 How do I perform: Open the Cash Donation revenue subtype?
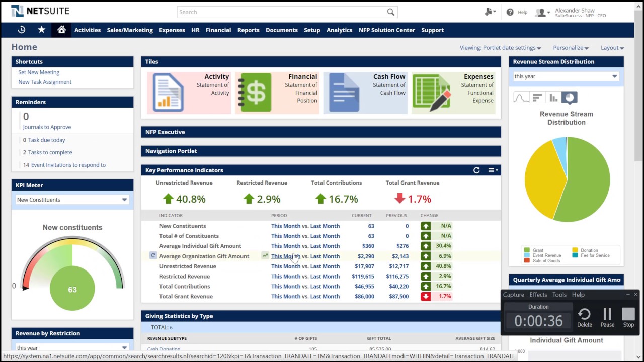tap(164, 349)
